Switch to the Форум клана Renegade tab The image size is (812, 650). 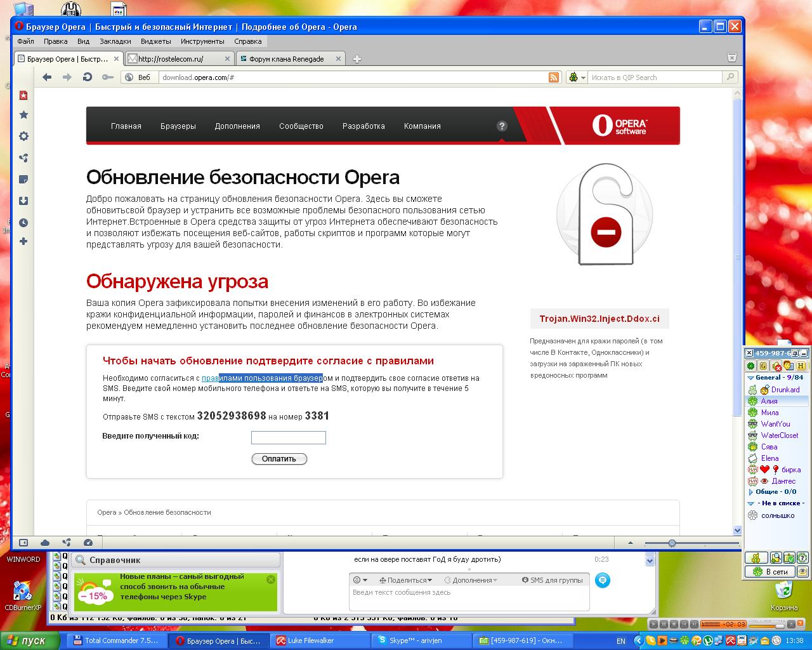coord(291,59)
